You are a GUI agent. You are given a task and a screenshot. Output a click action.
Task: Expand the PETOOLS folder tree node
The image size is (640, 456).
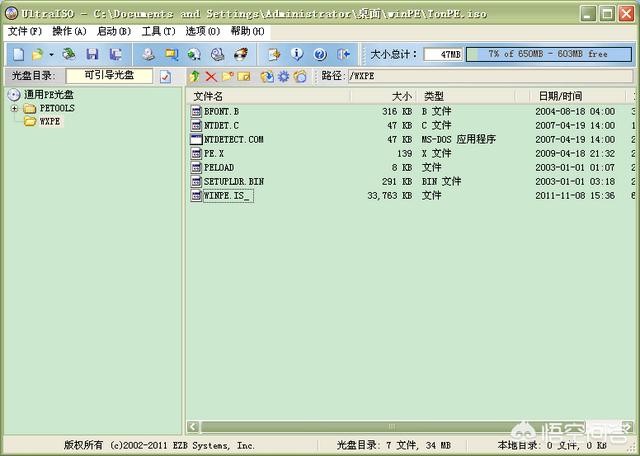(x=15, y=109)
